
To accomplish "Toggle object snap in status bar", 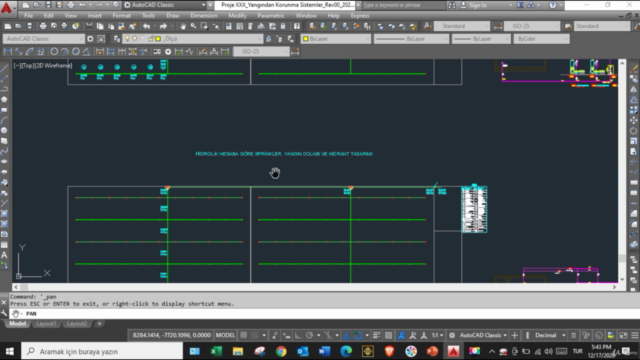I will (358, 336).
